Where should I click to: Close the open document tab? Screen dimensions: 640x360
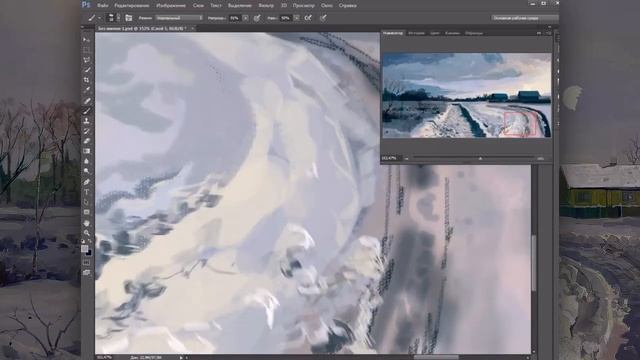click(192, 29)
